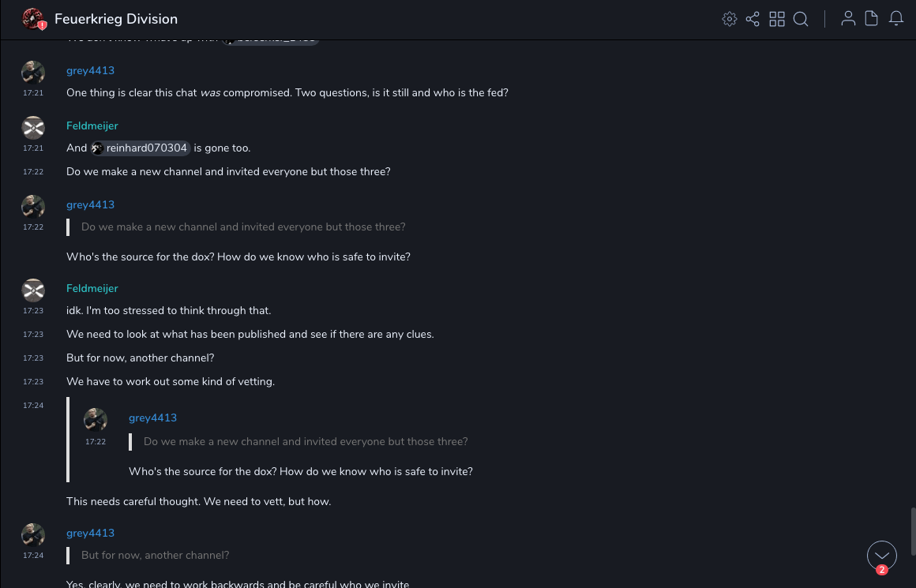Click Feldmeijer's crossed avatar near 17:21
This screenshot has width=916, height=588.
pos(33,127)
